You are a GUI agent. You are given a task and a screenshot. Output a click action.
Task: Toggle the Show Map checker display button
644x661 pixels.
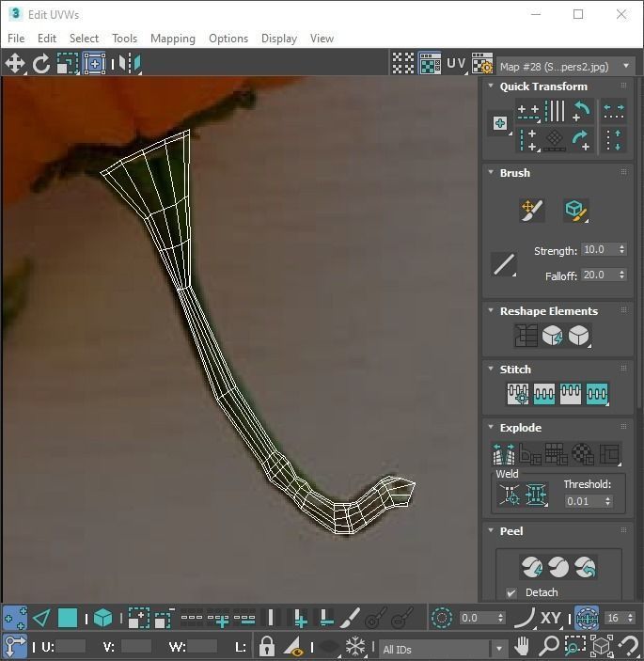(430, 64)
